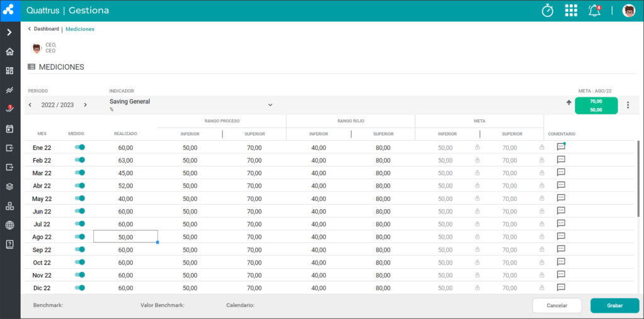Toggle Medido switch for Jul 22
The image size is (644, 319).
pos(80,224)
